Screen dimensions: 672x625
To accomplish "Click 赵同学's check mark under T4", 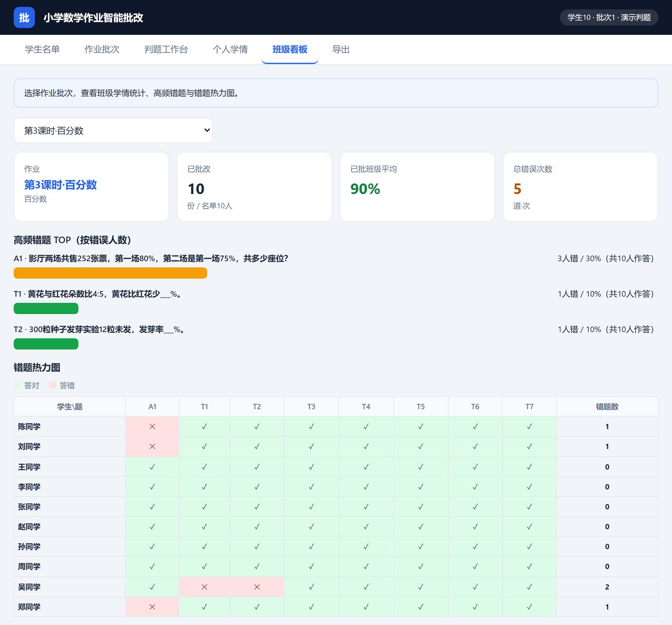I will [366, 526].
